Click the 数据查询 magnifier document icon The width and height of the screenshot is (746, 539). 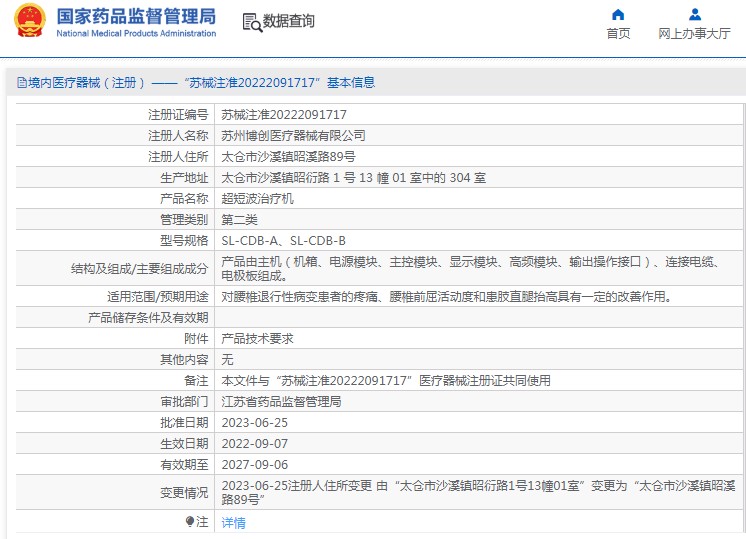[x=252, y=22]
